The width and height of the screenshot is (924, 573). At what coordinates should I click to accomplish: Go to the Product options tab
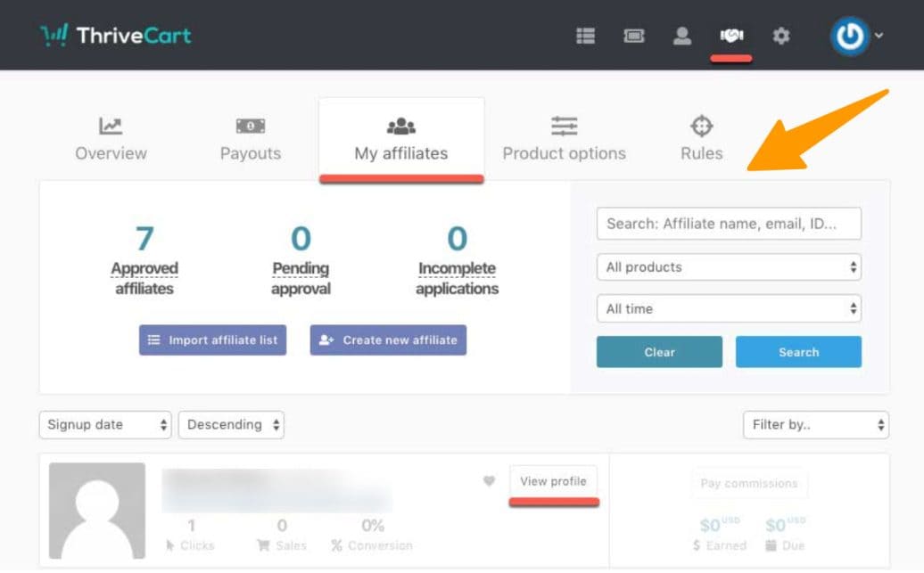tap(564, 140)
